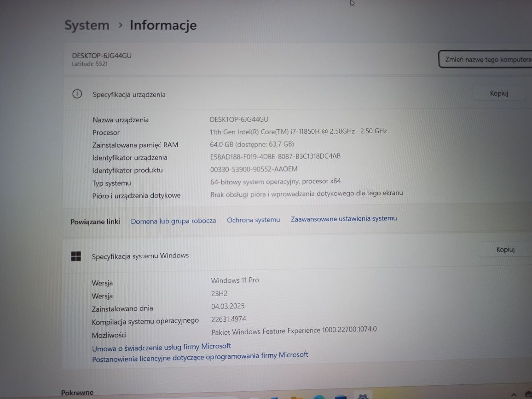
Task: Select the Latitude 5521 model text
Action: (x=90, y=64)
